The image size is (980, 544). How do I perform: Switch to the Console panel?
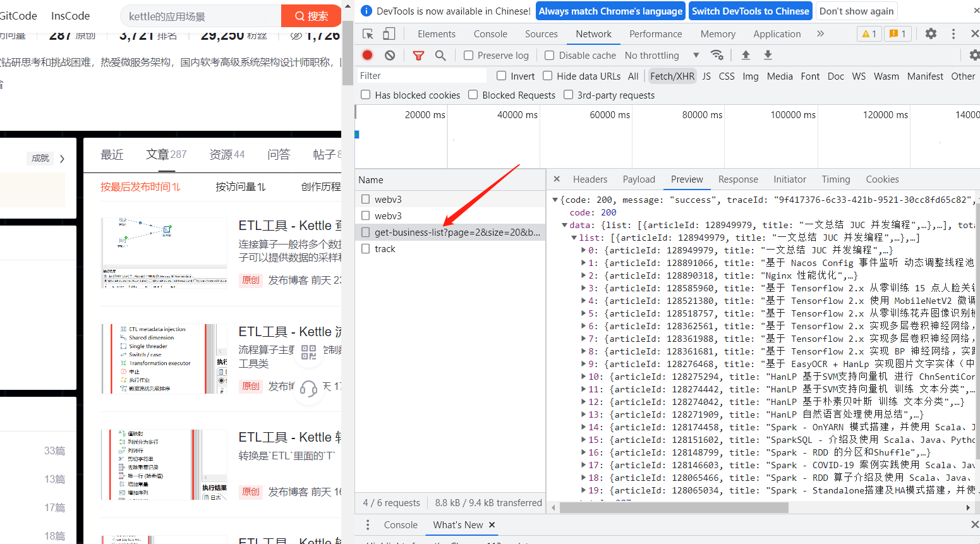(x=490, y=34)
